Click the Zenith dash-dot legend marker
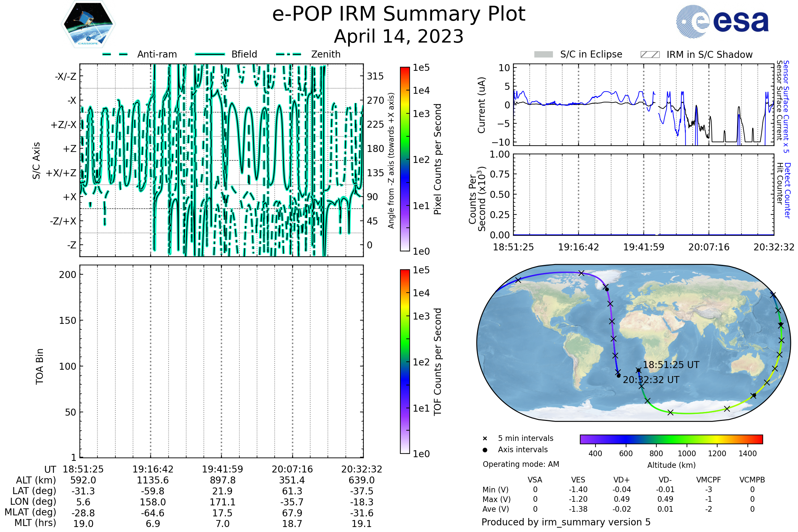This screenshot has height=532, width=798. click(289, 54)
